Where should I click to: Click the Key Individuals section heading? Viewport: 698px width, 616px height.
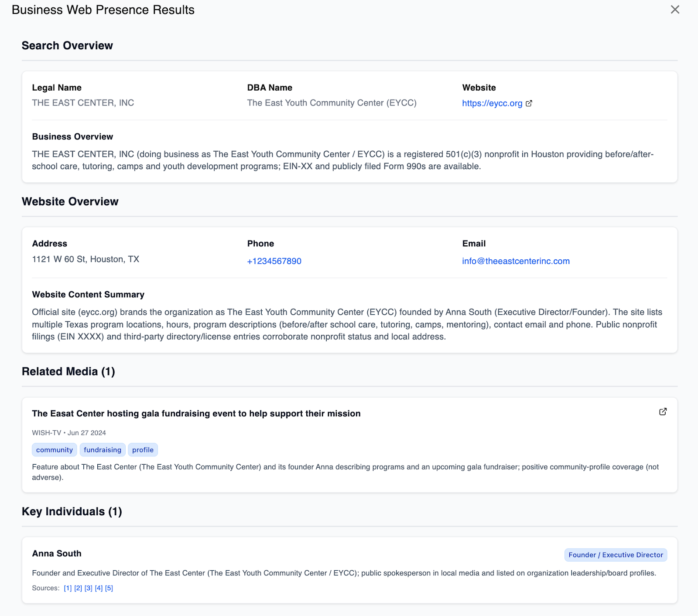pos(72,511)
